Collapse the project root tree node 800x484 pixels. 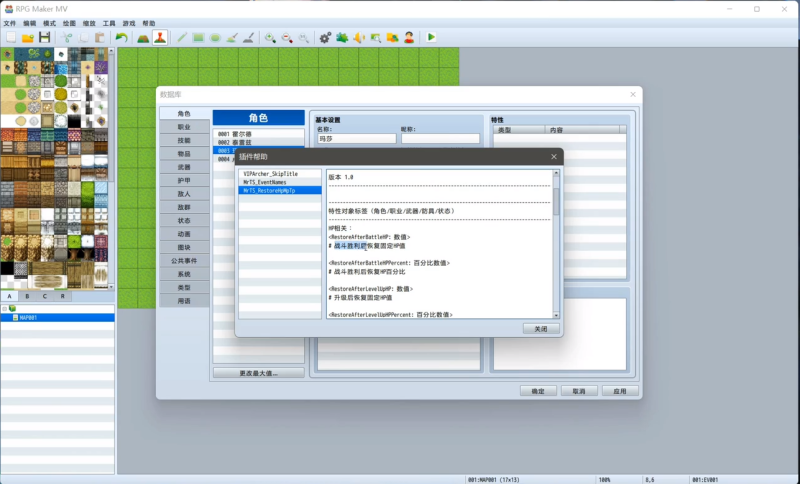[x=5, y=309]
